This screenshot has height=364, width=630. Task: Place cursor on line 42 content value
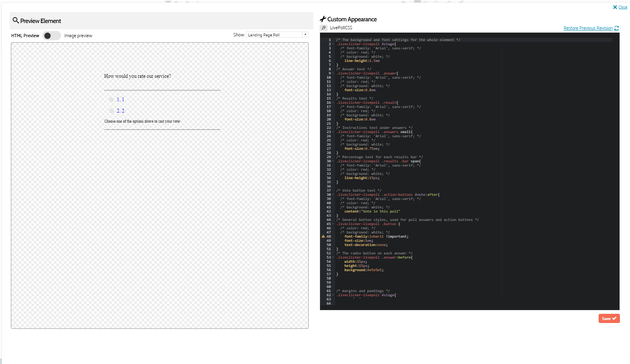381,211
